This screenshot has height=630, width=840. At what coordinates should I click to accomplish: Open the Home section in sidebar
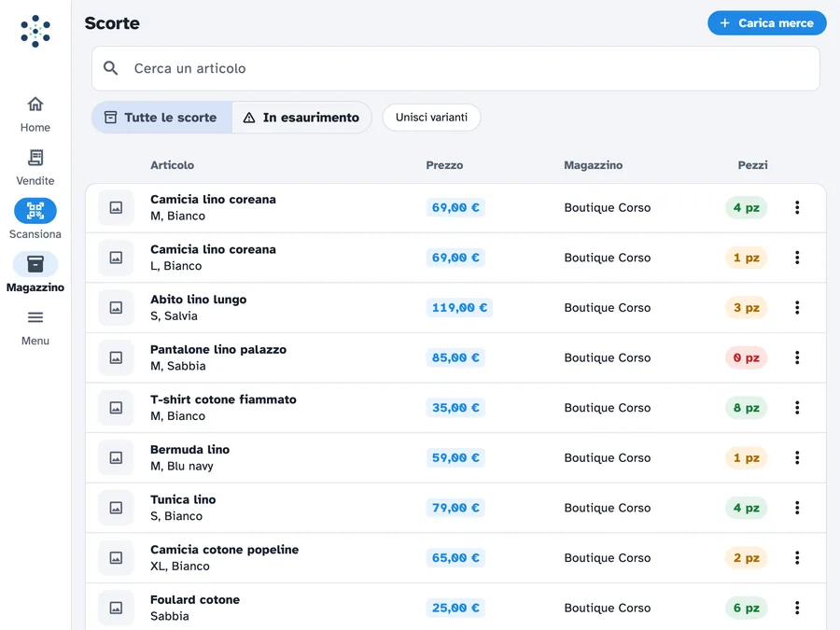(x=35, y=114)
